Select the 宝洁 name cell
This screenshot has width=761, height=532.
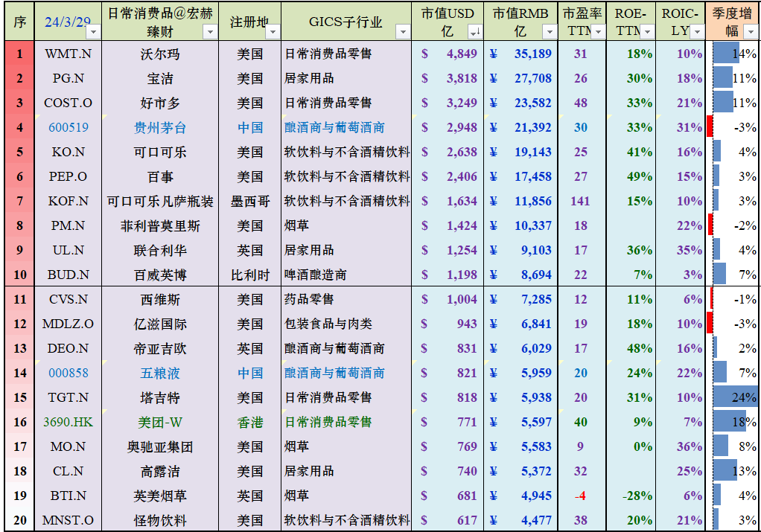click(x=160, y=79)
